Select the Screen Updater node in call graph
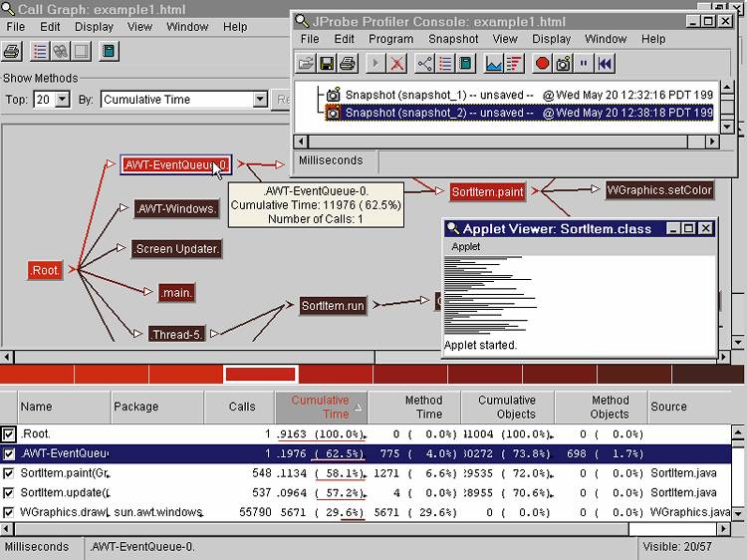 tap(176, 249)
